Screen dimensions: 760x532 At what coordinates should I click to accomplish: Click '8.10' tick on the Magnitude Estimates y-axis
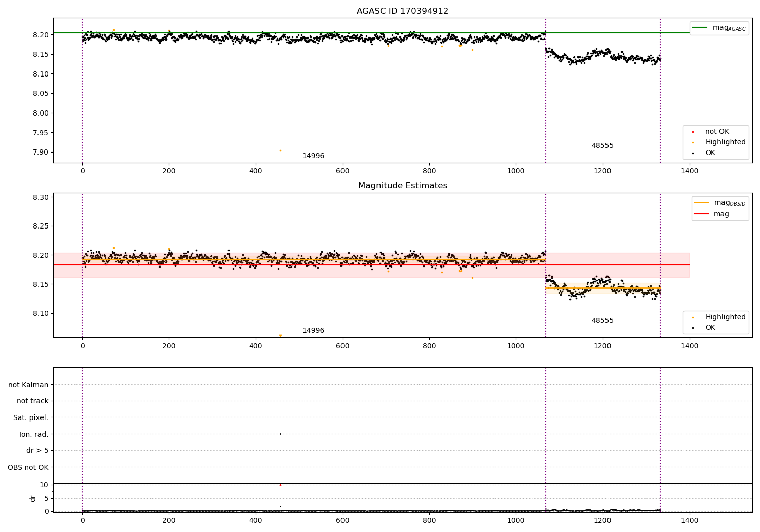[x=42, y=314]
